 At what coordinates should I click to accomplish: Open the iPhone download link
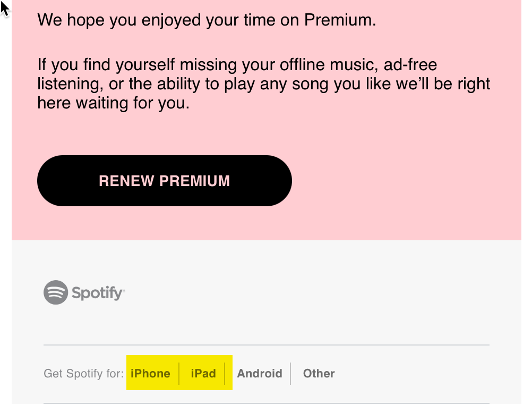pos(150,373)
